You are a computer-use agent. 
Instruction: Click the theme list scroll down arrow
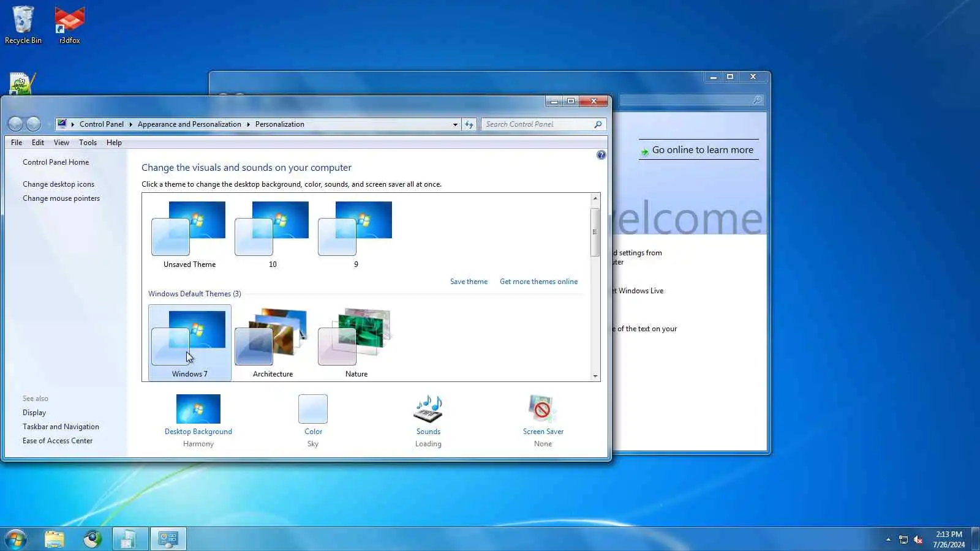tap(595, 377)
